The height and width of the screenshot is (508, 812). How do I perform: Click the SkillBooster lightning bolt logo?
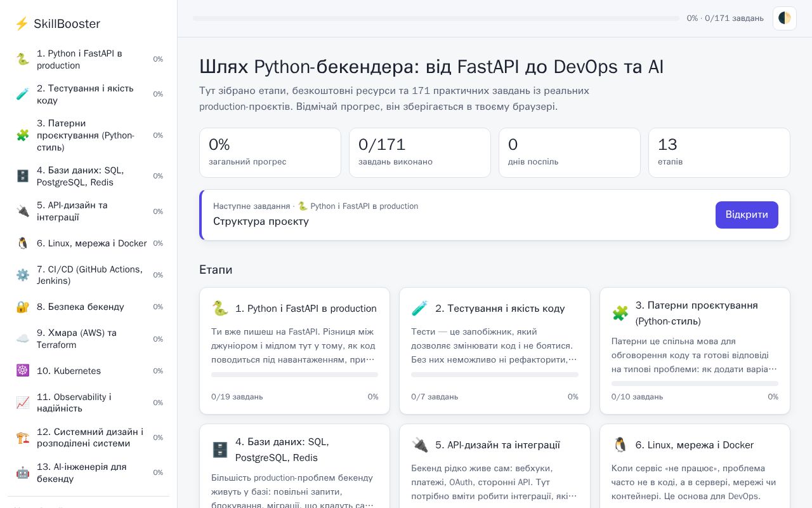[22, 24]
